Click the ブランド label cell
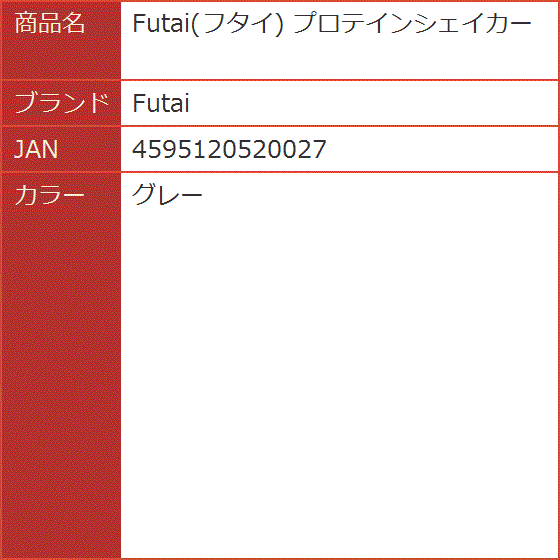 (x=61, y=103)
